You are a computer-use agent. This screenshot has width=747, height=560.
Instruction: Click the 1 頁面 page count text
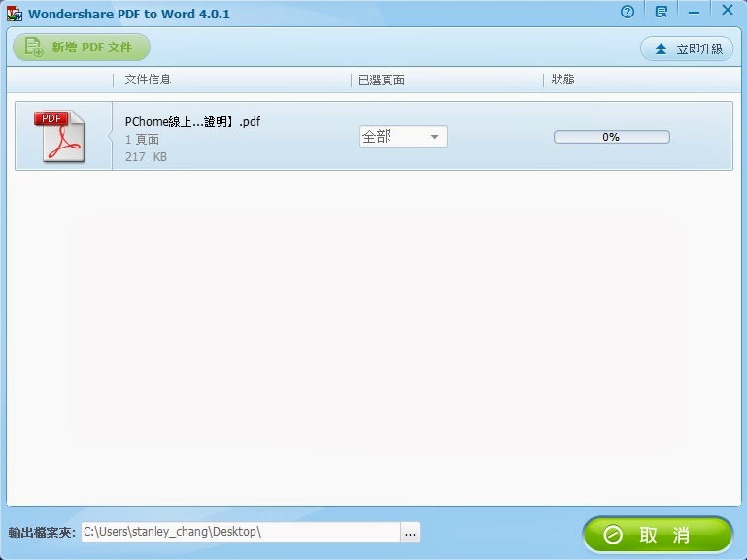142,140
